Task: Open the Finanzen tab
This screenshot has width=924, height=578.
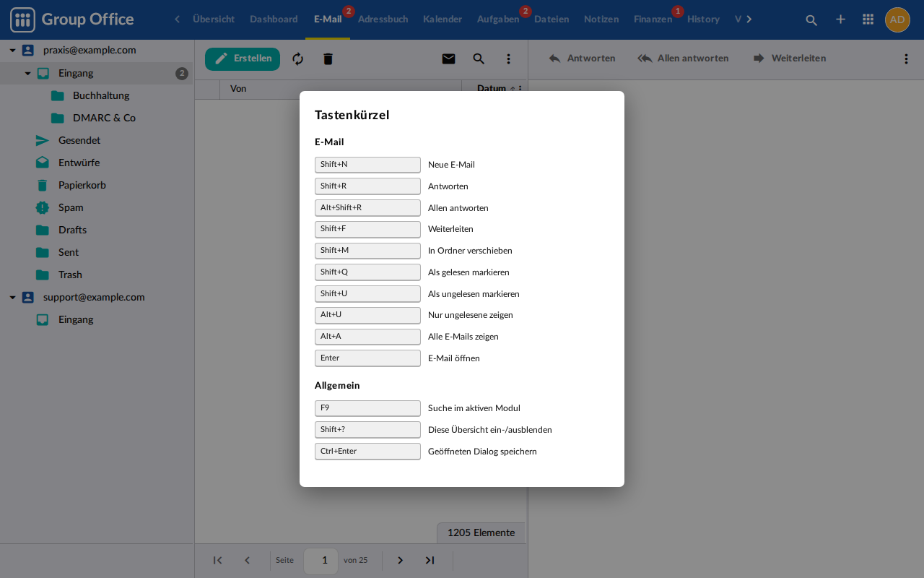Action: pos(653,20)
